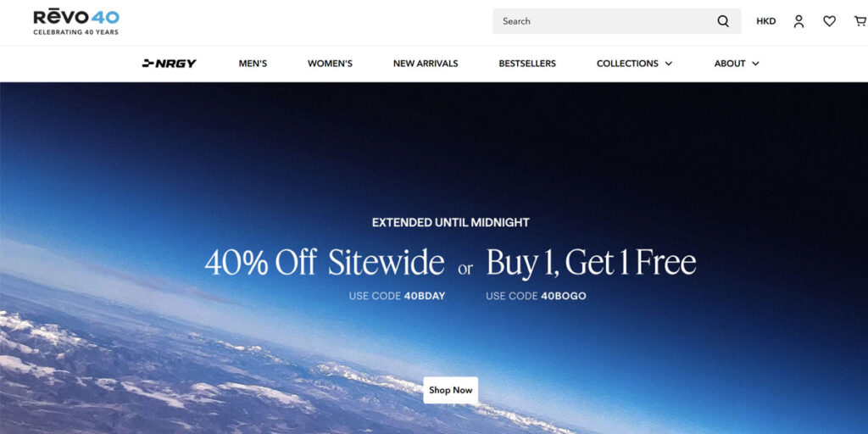Click the 40% Off Sitewide headline
Image resolution: width=868 pixels, height=434 pixels.
(x=325, y=263)
